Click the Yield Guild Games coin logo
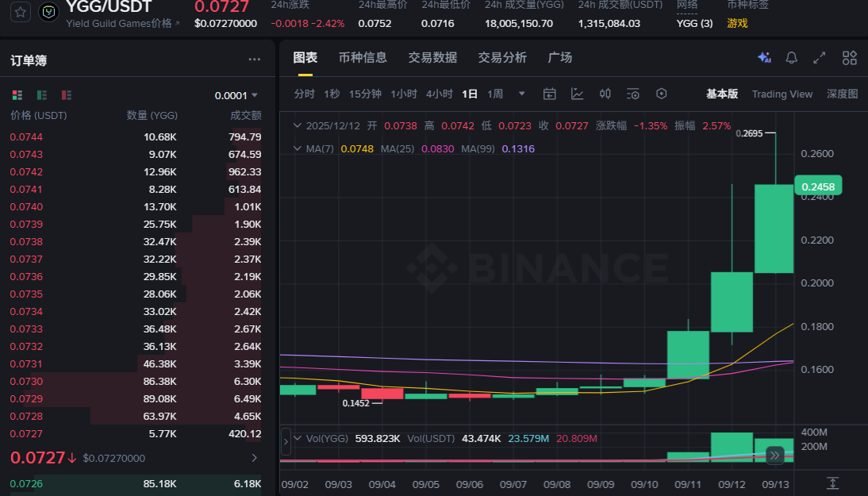 tap(48, 12)
